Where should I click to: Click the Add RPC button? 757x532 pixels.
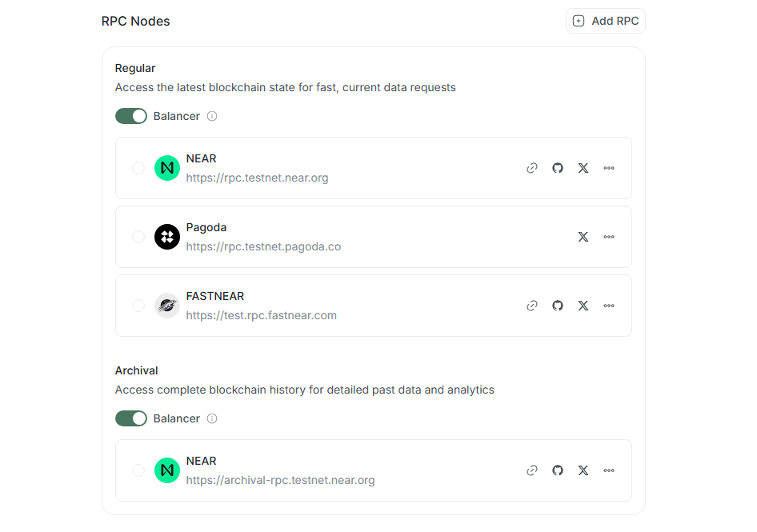pyautogui.click(x=606, y=21)
